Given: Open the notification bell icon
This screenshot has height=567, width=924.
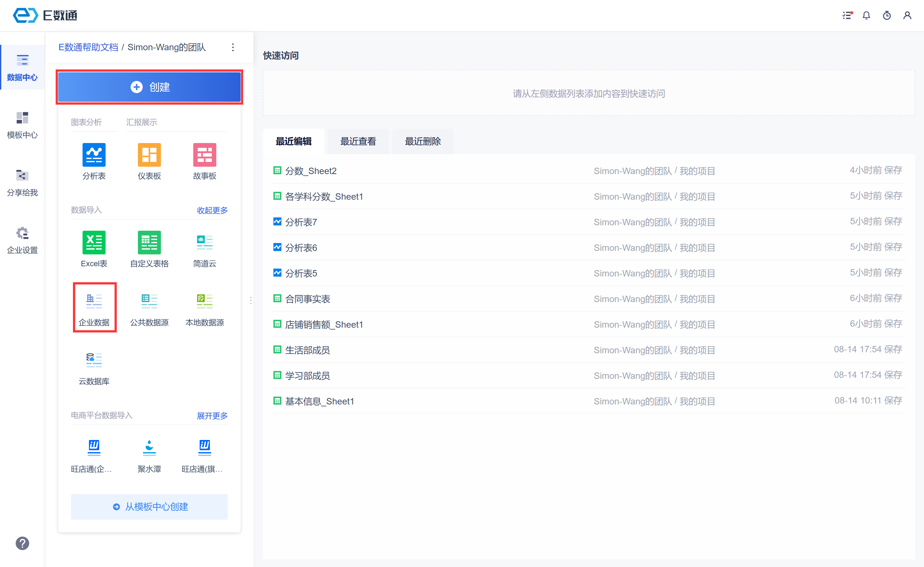Looking at the screenshot, I should [x=866, y=16].
